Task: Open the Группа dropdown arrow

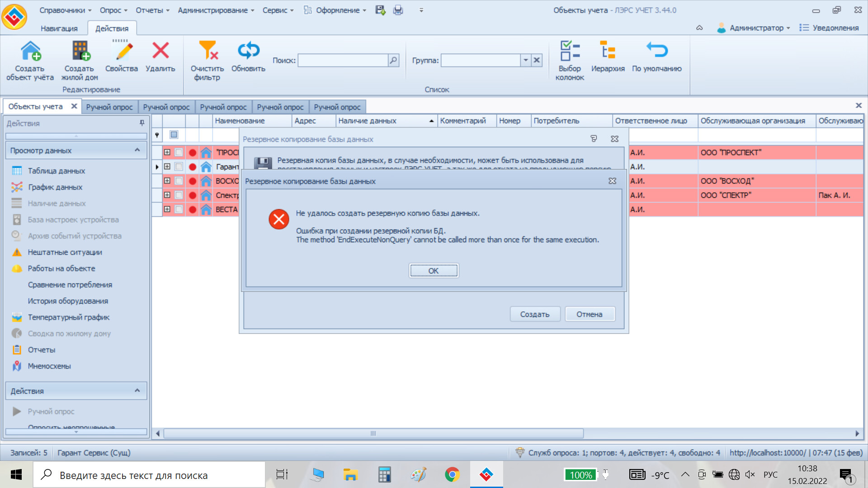Action: point(526,60)
